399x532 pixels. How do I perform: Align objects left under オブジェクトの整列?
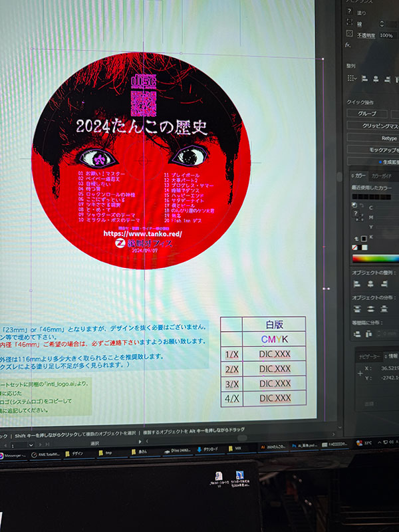pyautogui.click(x=356, y=284)
